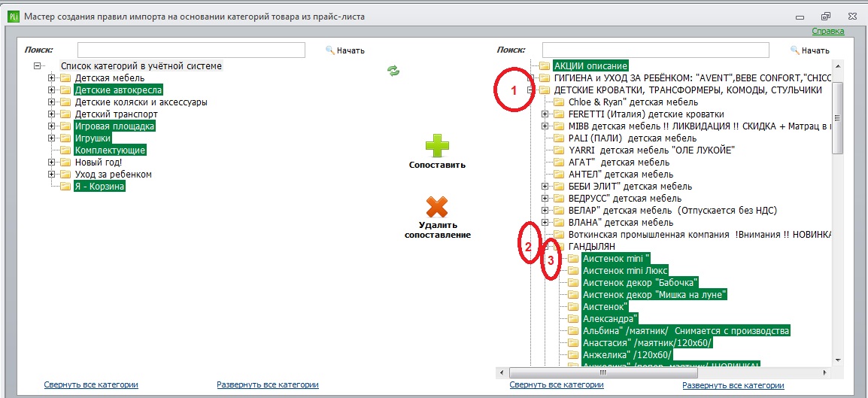This screenshot has height=398, width=868.
Task: Expand the БЕБИ ЭЛИТ category node
Action: pos(545,187)
